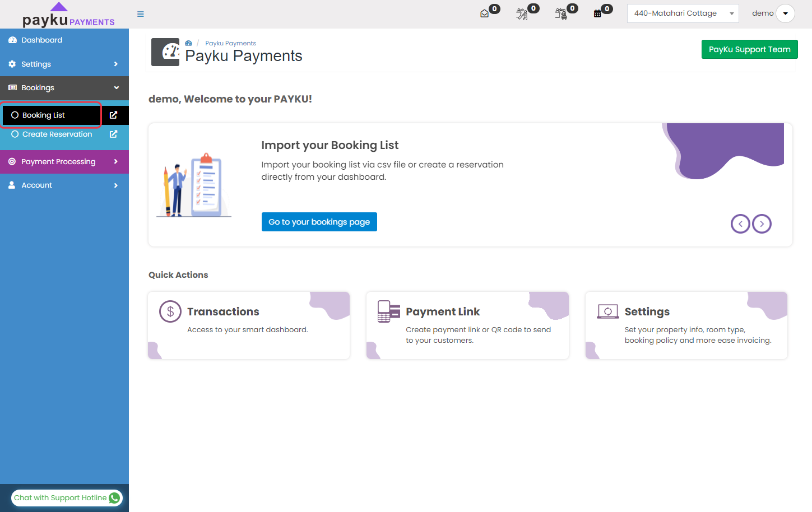This screenshot has width=812, height=512.
Task: Click the Payment Processing target icon
Action: click(x=12, y=162)
